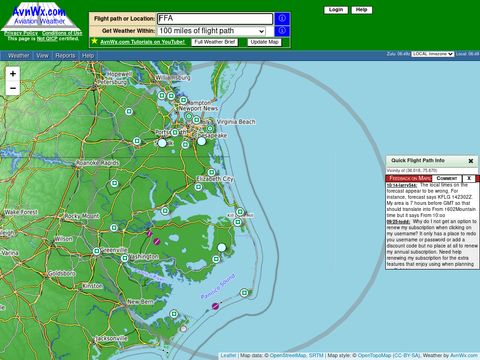Screen dimensions: 480x360
Task: Open AvnWx.com link in map attribution
Action: click(x=464, y=356)
